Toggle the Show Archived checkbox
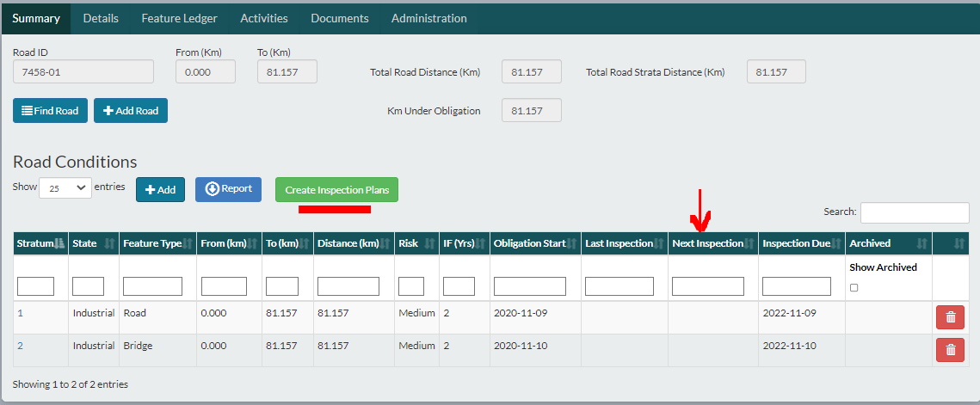Viewport: 980px width, 405px height. 854,287
